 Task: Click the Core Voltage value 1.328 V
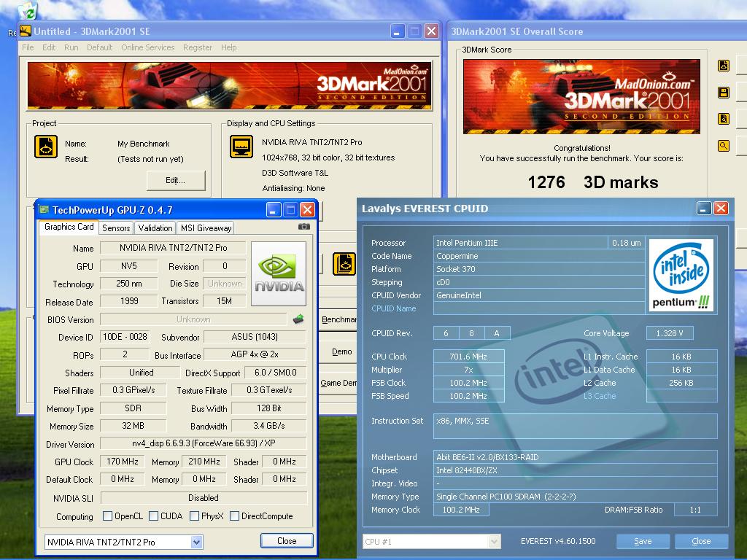point(670,332)
